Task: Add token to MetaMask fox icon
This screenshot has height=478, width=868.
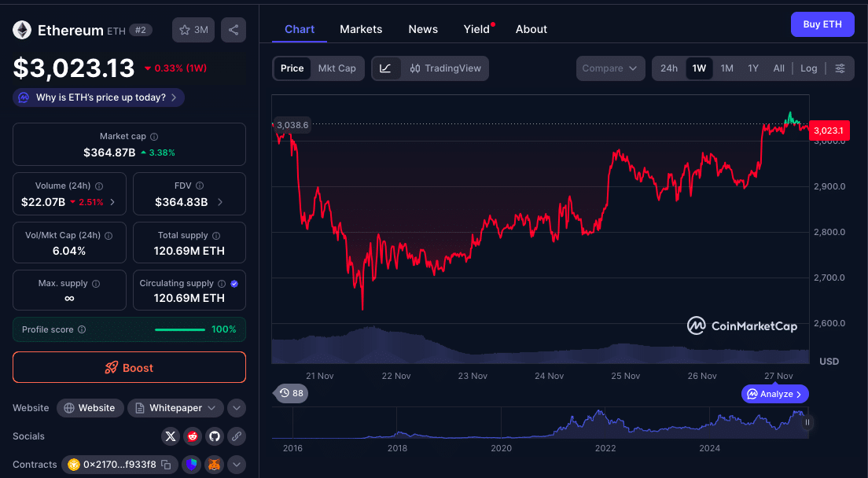Action: click(214, 465)
